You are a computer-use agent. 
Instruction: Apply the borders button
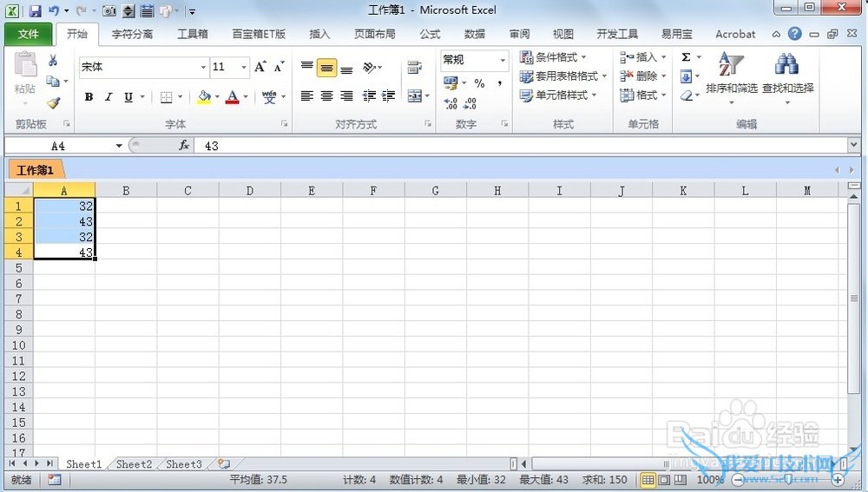tap(166, 97)
